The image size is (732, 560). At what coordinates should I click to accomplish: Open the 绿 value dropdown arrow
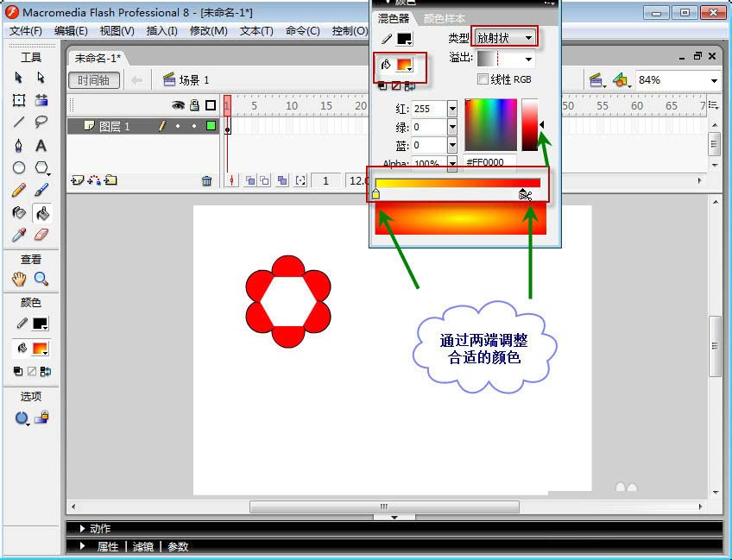pyautogui.click(x=452, y=127)
